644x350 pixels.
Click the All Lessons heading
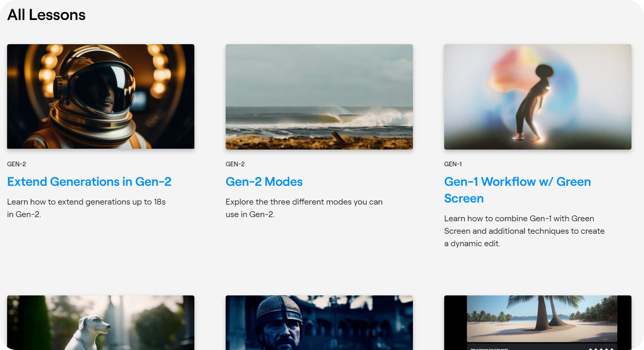[46, 15]
